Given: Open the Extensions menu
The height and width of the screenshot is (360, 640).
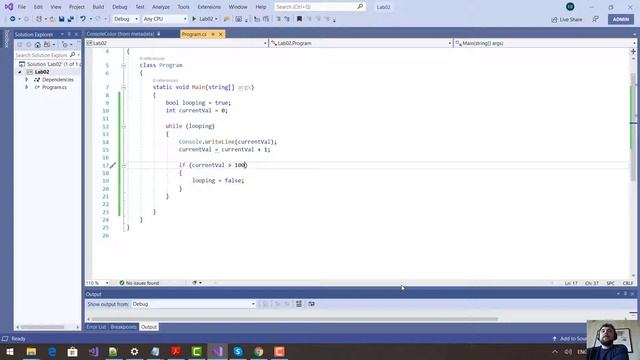Looking at the screenshot, I should (209, 7).
